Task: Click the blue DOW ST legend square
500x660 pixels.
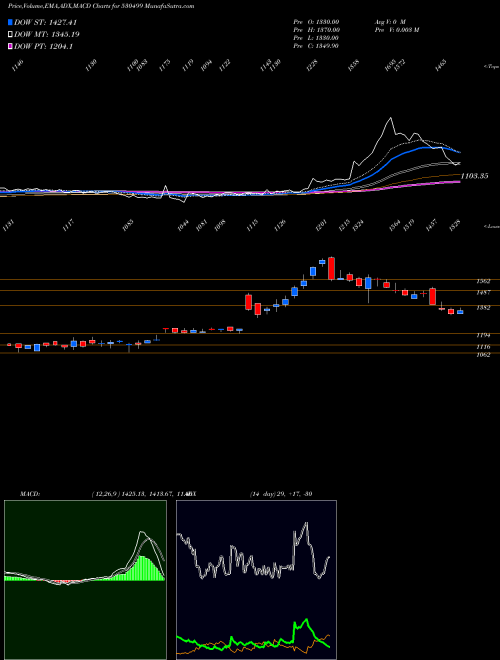Action: click(10, 22)
